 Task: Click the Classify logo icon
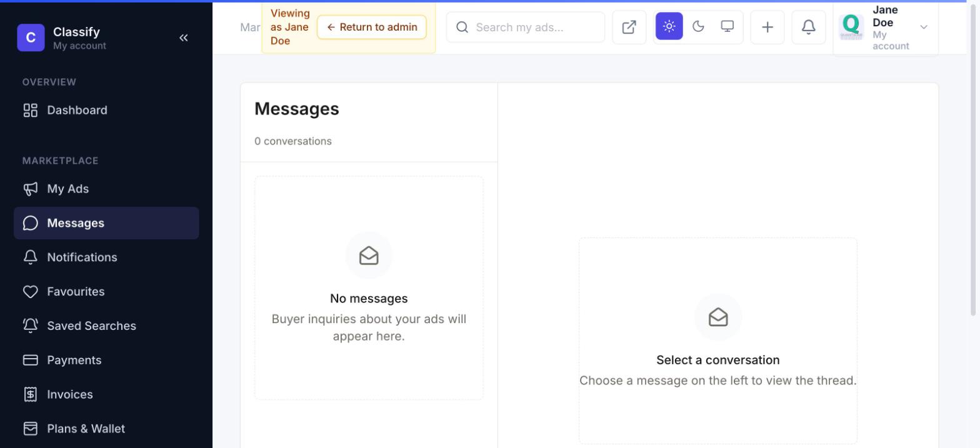pyautogui.click(x=31, y=37)
